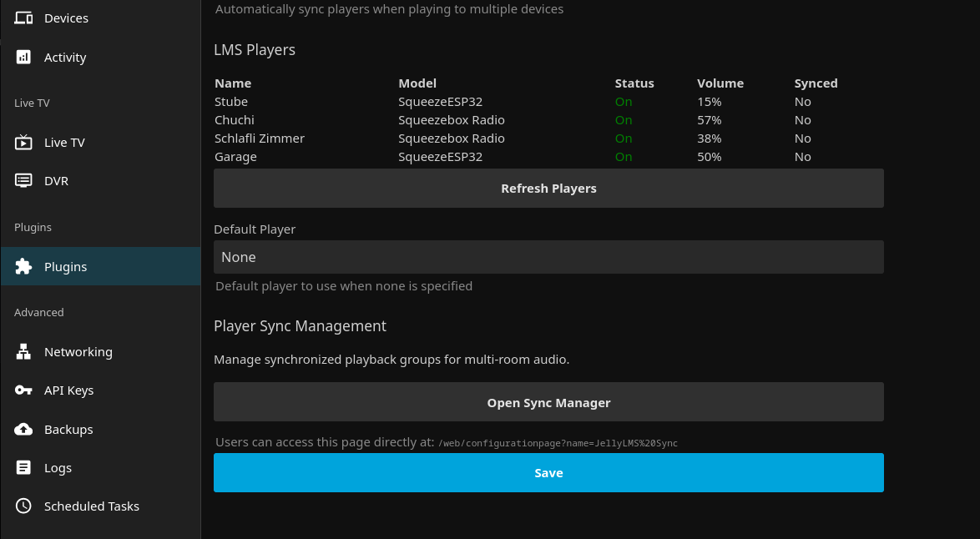980x539 pixels.
Task: Click the Logs document icon
Action: (23, 467)
